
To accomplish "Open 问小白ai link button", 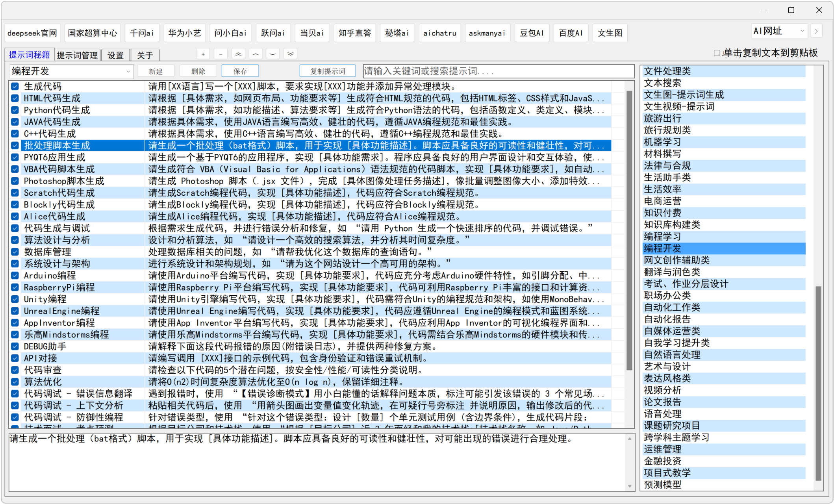I will [231, 33].
